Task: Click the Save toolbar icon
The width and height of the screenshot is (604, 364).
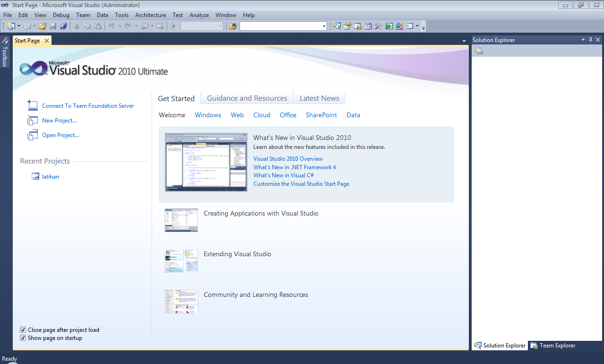Action: pos(53,26)
